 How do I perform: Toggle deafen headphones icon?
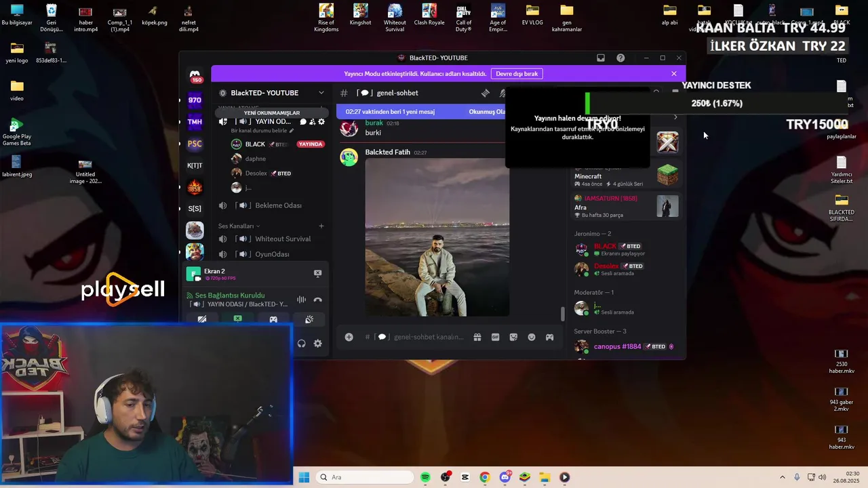(x=302, y=344)
